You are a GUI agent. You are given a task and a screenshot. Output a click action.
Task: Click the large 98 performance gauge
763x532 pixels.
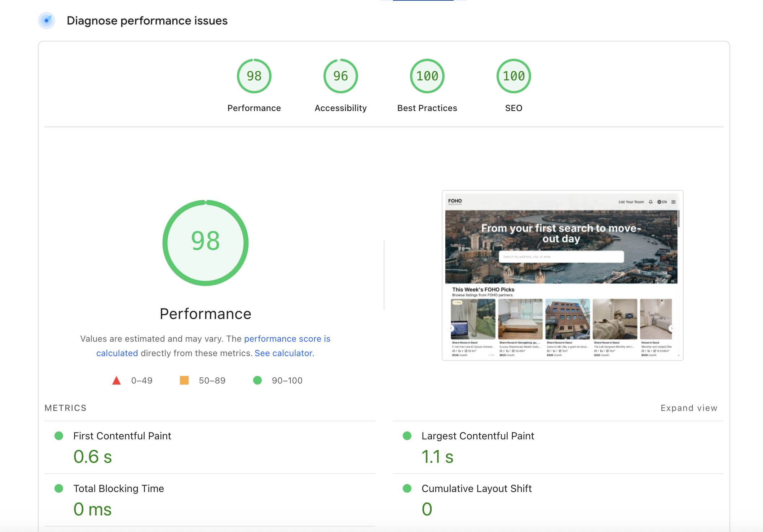coord(206,243)
